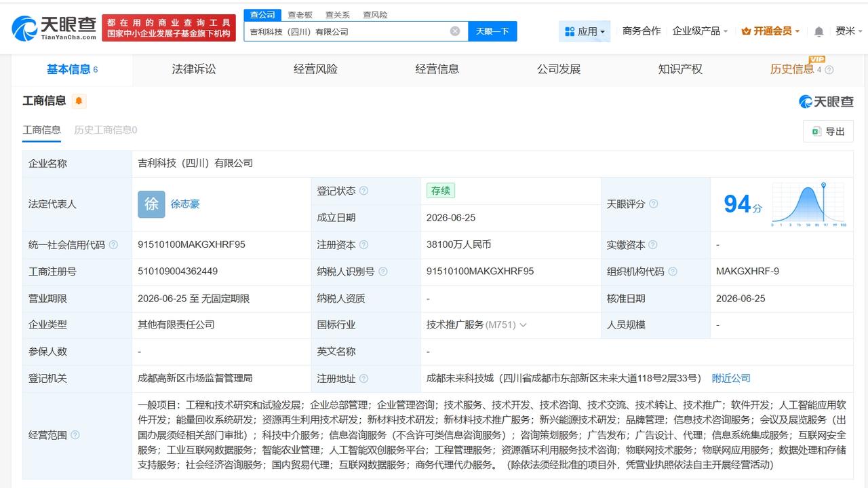Select the 工商信息 sub-tab

41,130
